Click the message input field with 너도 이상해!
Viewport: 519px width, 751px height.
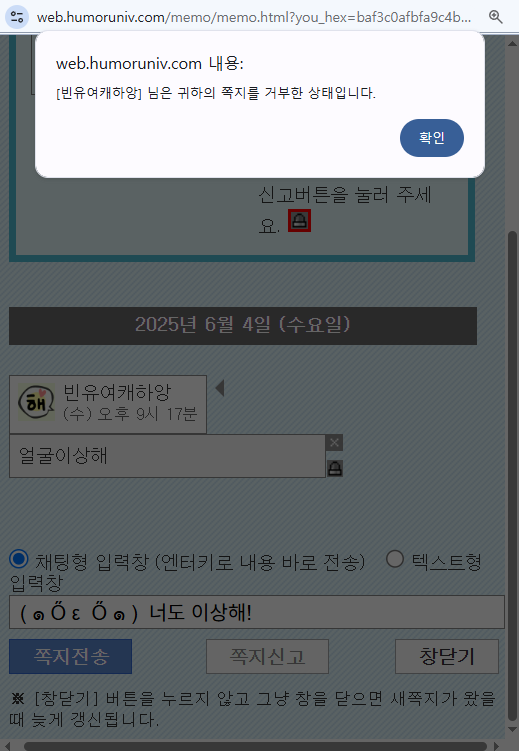(257, 612)
